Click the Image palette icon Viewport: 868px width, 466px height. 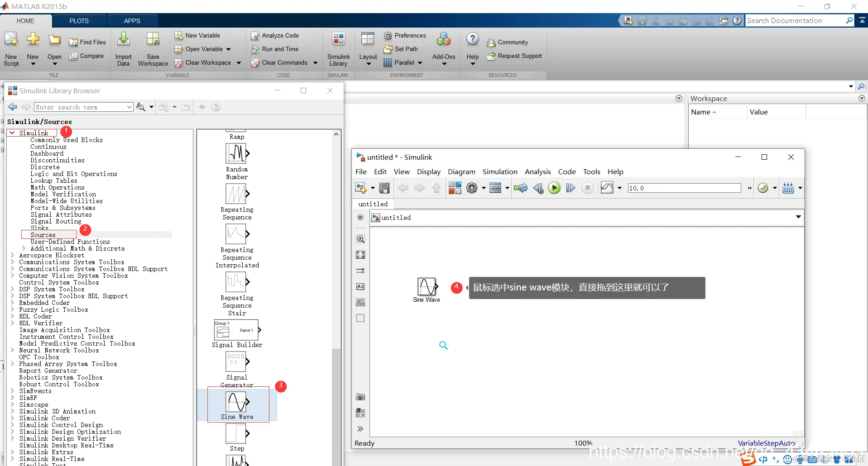click(360, 302)
